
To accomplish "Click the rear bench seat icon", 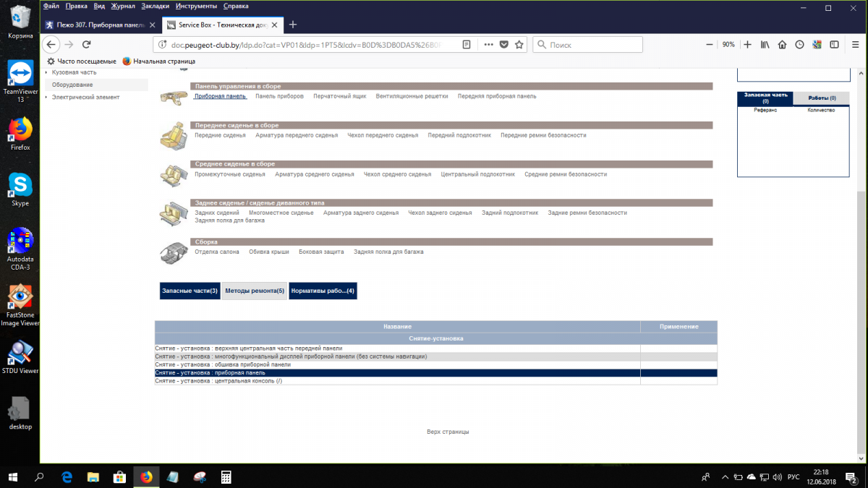I will (173, 214).
